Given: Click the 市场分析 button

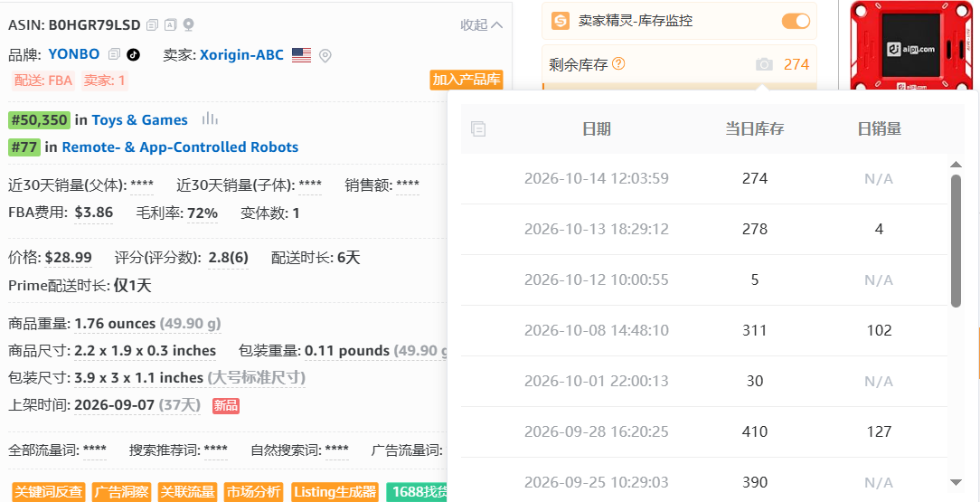Looking at the screenshot, I should 254,492.
